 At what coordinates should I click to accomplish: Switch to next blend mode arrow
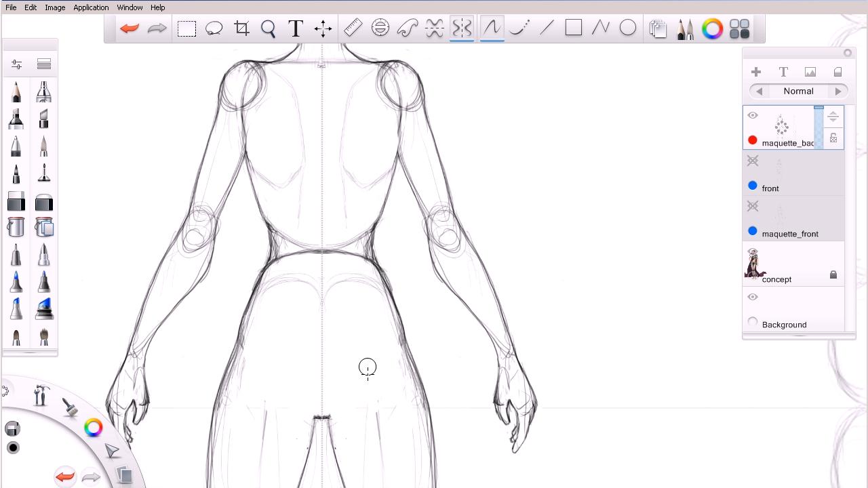point(838,91)
